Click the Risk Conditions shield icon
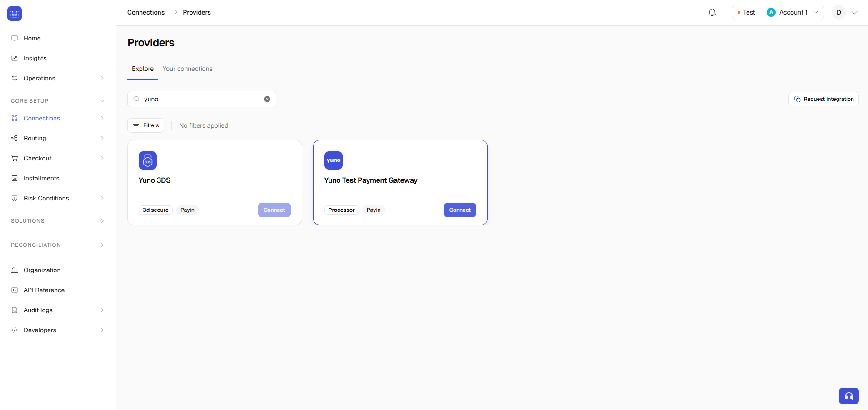The height and width of the screenshot is (410, 868). pyautogui.click(x=15, y=198)
